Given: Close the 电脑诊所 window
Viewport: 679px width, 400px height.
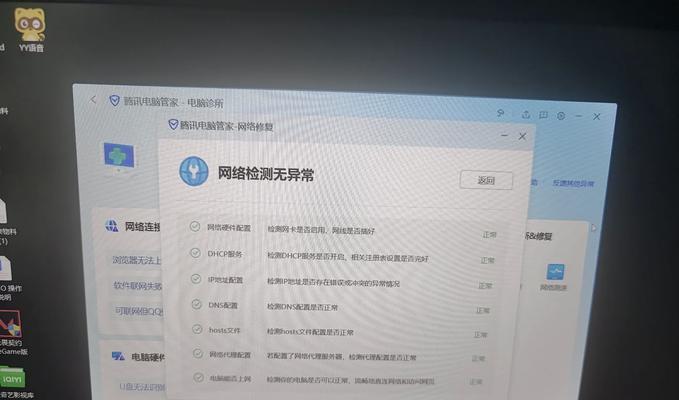Looking at the screenshot, I should coord(597,116).
